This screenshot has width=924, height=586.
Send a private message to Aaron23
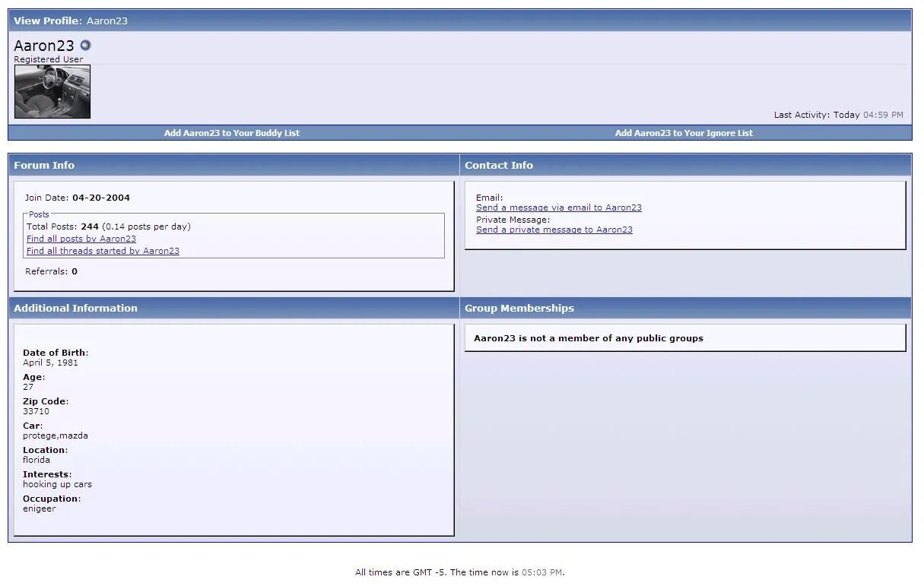point(554,230)
